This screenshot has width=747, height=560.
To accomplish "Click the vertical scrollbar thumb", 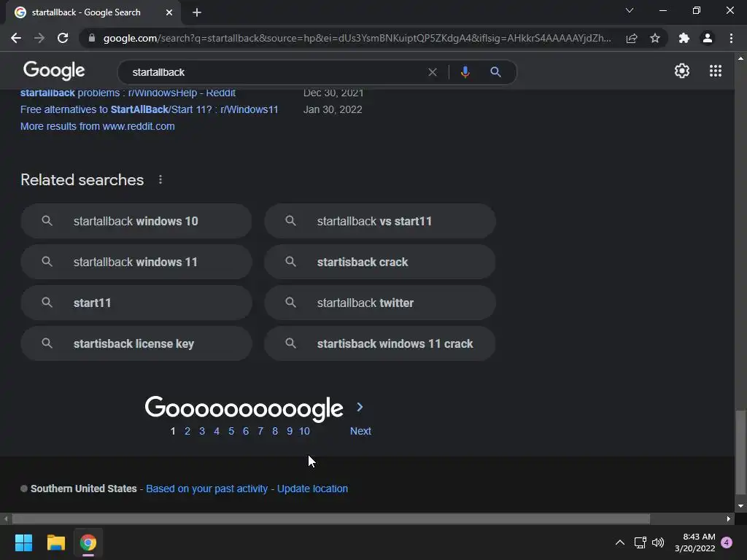I will (740, 452).
